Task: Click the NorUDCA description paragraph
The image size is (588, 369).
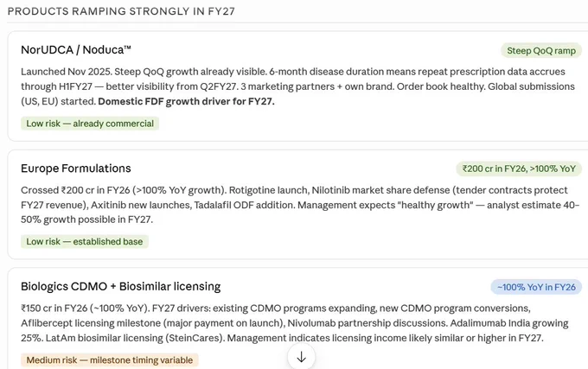Action: 297,86
